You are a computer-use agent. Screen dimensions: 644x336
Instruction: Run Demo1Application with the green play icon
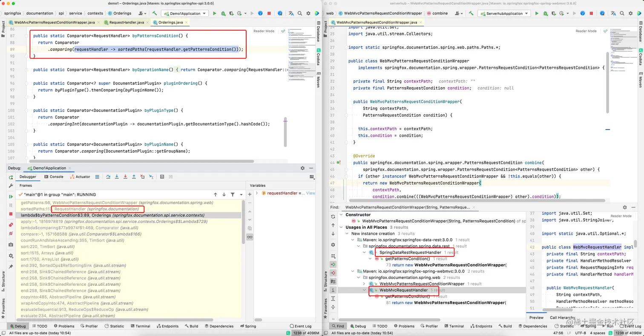click(214, 14)
